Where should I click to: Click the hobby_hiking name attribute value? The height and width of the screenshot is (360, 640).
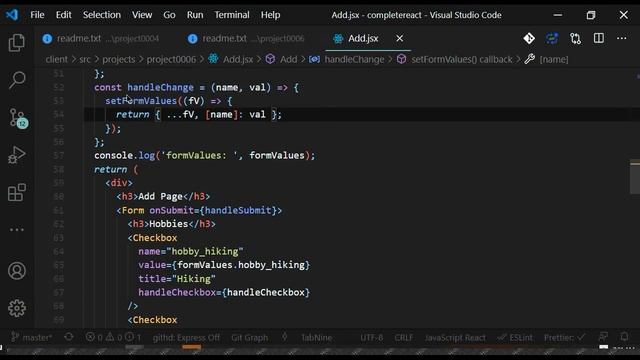[207, 251]
